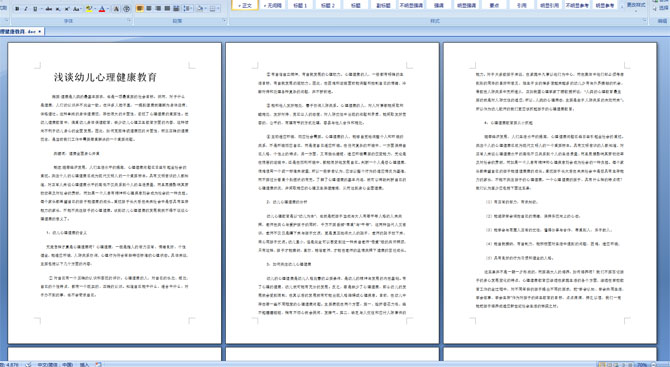Viewport: 670px width, 367px height.
Task: Open the line spacing dropdown
Action: point(188,9)
